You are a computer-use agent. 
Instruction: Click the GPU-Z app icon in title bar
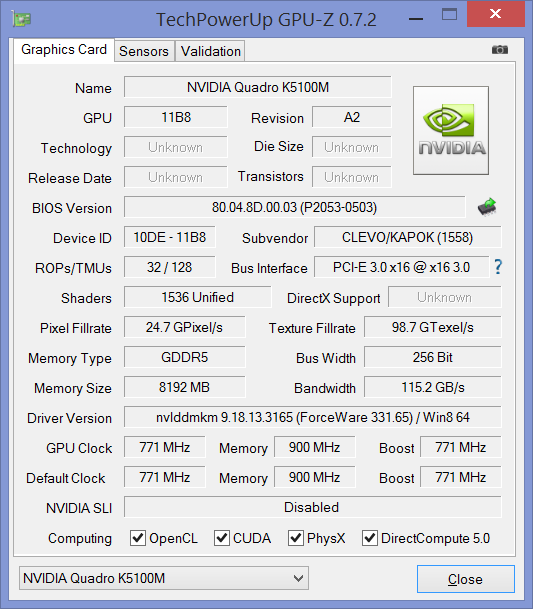(22, 19)
